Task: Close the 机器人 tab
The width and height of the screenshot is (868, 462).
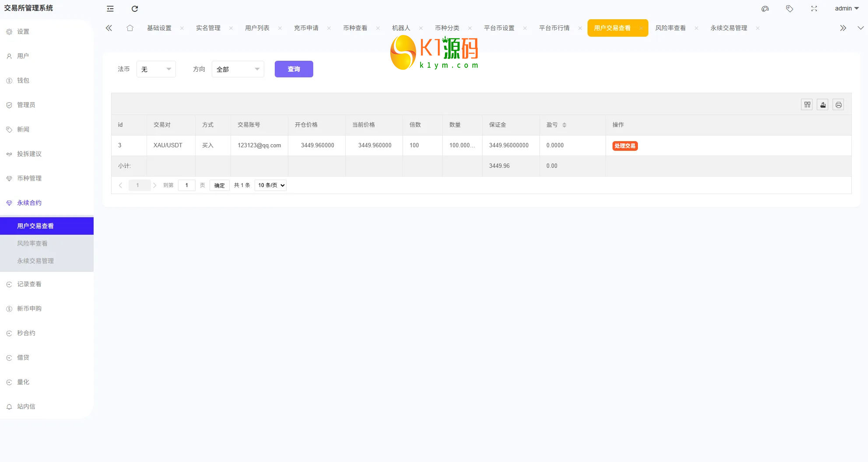Action: click(x=421, y=28)
